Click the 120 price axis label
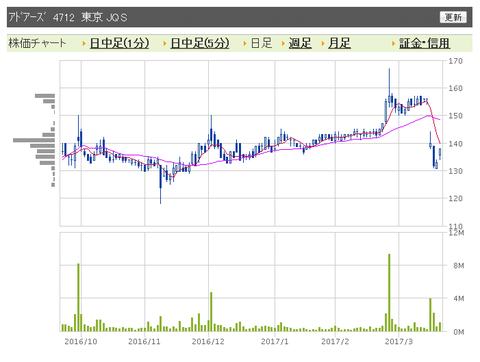This screenshot has width=480, height=362. [455, 198]
